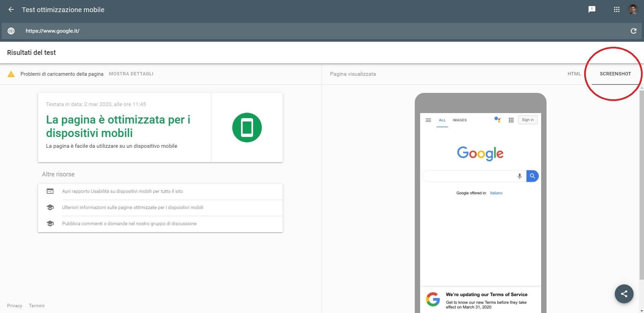Click 'Altre risorse' heading
The image size is (644, 313).
(x=58, y=174)
